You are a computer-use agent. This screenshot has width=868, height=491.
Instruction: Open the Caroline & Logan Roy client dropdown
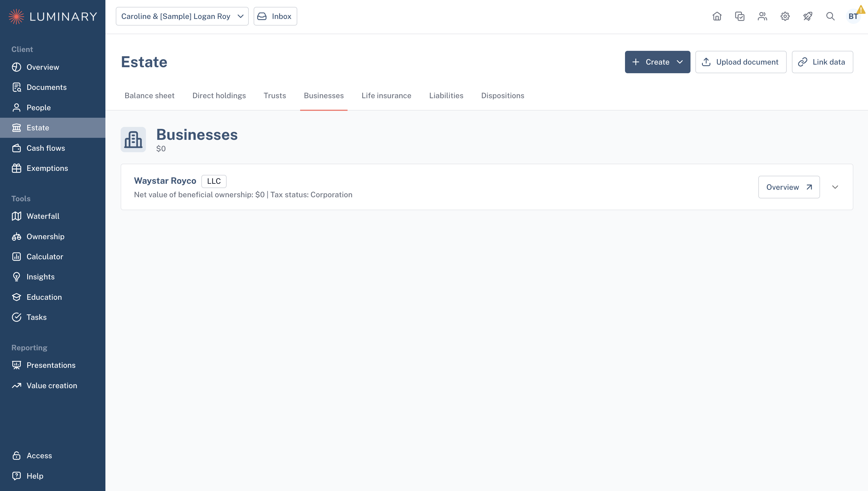pos(182,16)
